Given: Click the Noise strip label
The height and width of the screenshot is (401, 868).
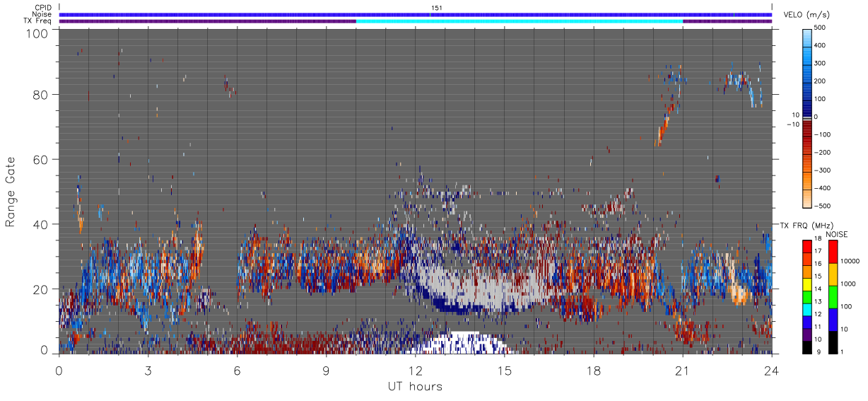Looking at the screenshot, I should coord(42,14).
